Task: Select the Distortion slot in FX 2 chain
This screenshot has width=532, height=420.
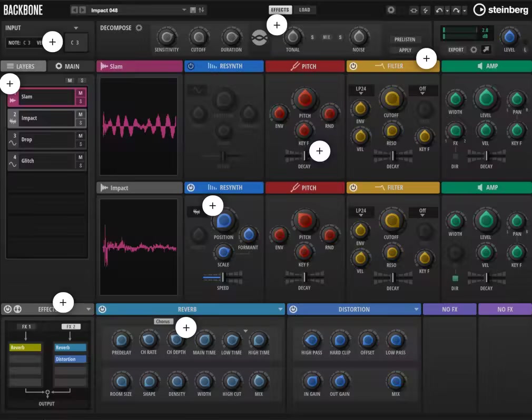Action: coord(71,359)
